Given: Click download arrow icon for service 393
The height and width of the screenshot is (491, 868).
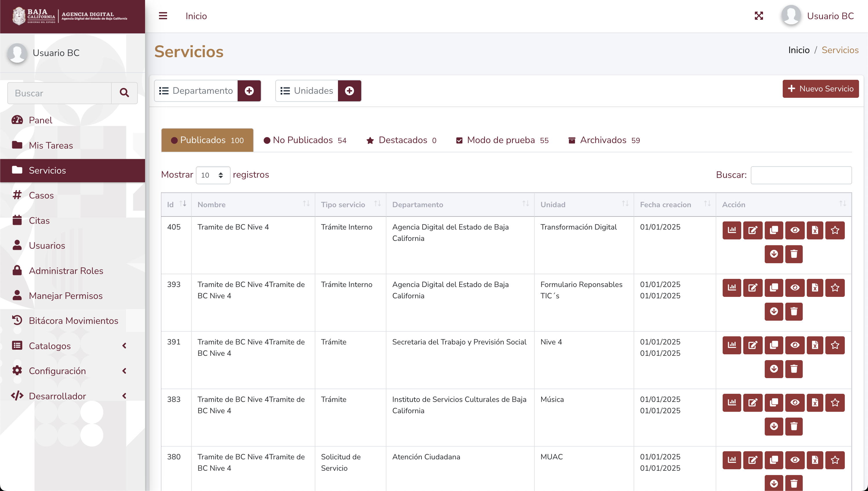Looking at the screenshot, I should (x=774, y=311).
